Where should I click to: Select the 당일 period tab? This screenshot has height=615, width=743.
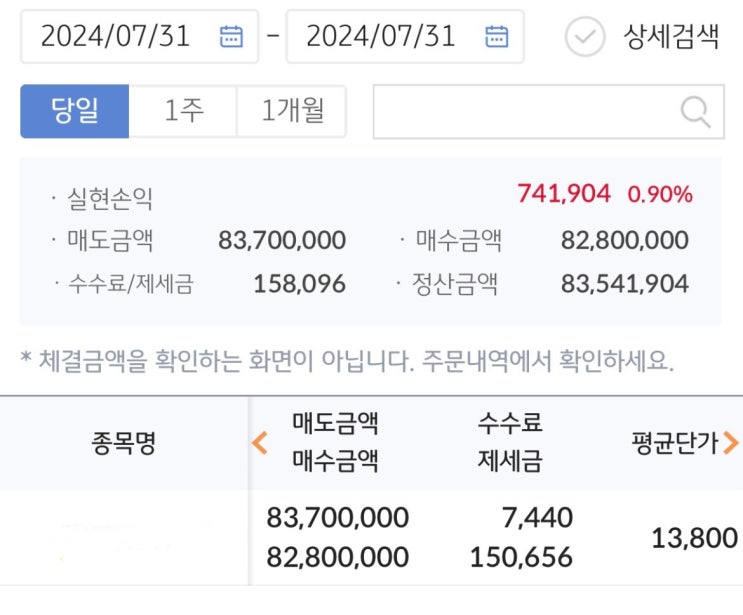pyautogui.click(x=75, y=111)
